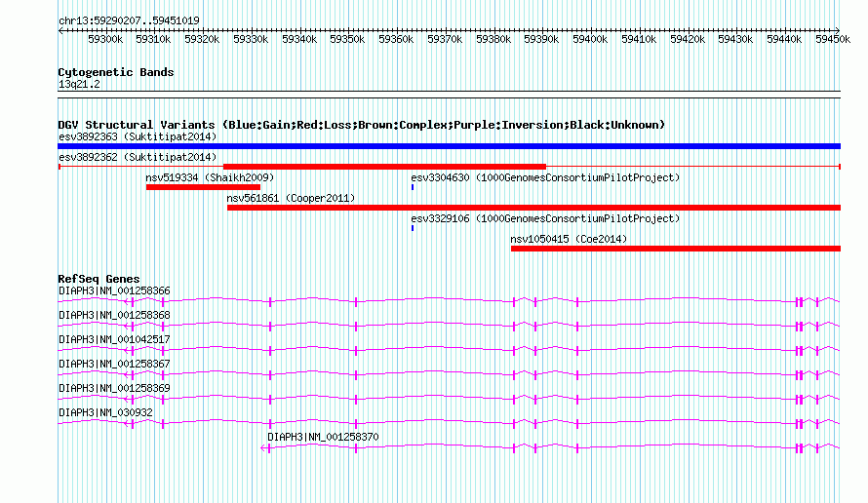Click the RefSeq Genes track title
Screen dimensions: 868x503
coord(99,279)
